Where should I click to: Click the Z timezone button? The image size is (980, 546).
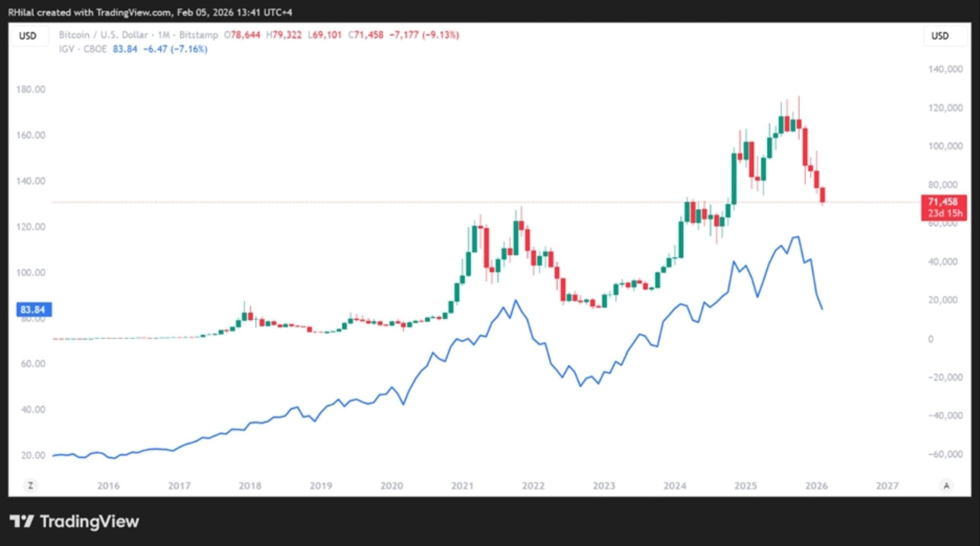tap(30, 485)
